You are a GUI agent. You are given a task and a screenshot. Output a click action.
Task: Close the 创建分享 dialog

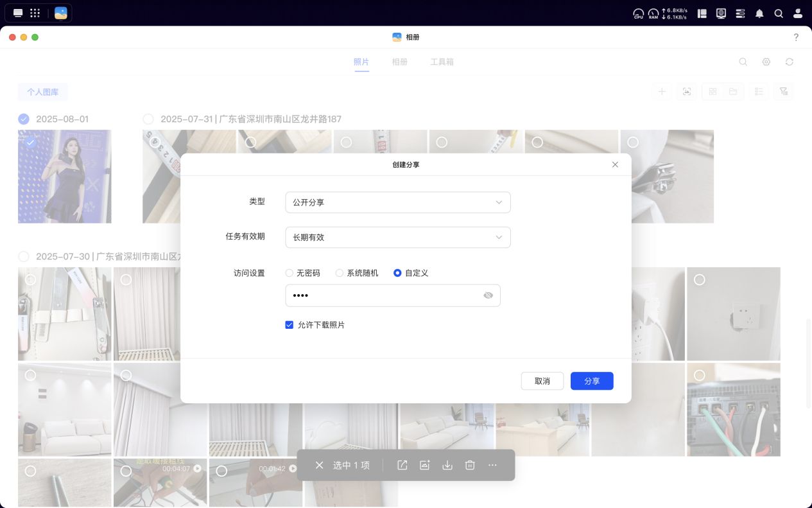pos(615,164)
